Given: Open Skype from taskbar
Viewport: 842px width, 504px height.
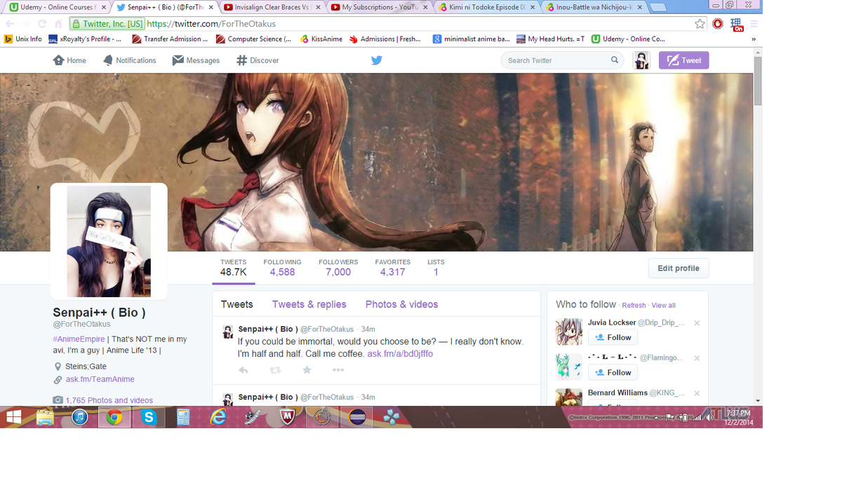Looking at the screenshot, I should point(149,418).
